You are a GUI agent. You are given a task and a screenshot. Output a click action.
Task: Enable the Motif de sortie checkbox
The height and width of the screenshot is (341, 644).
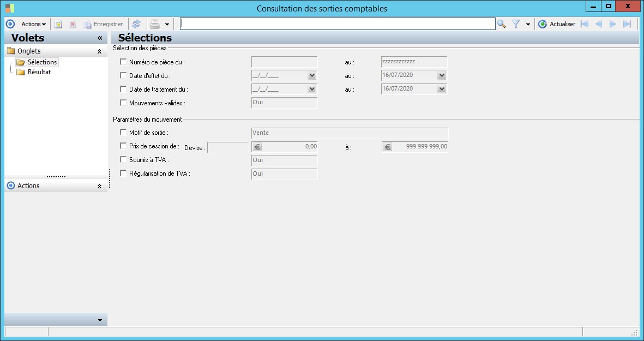tap(123, 132)
